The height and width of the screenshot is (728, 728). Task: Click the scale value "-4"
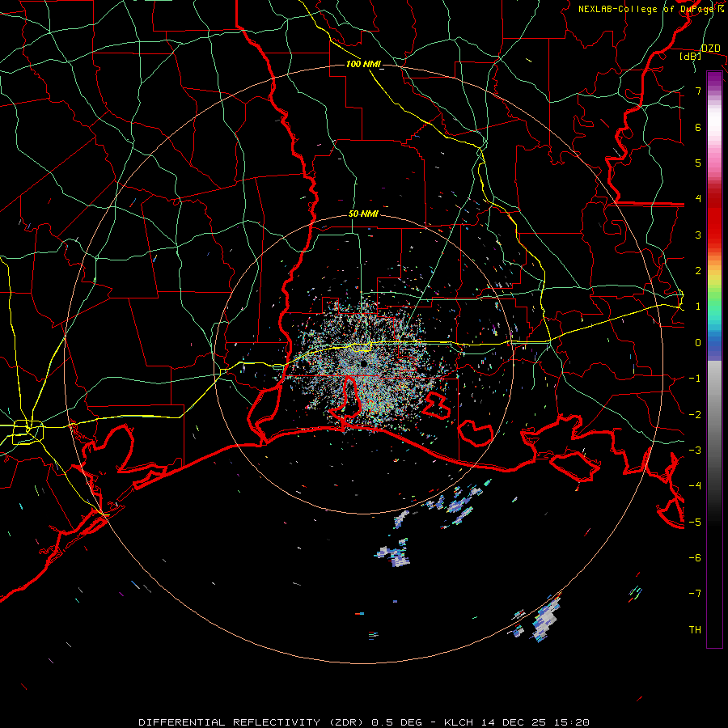695,486
